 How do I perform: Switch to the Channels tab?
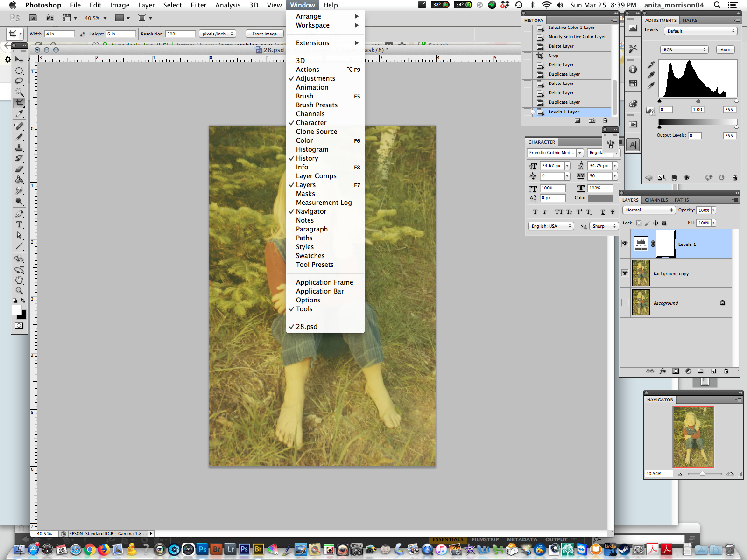656,200
